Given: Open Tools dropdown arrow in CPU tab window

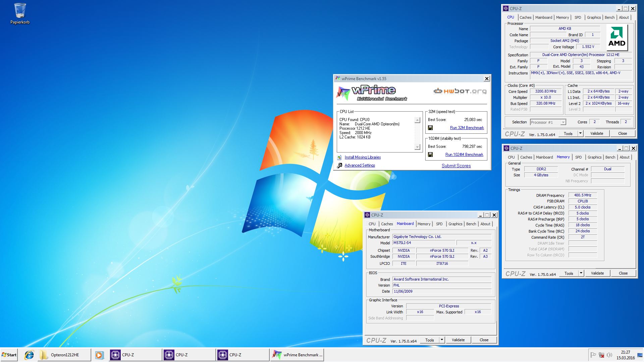Looking at the screenshot, I should click(x=580, y=133).
